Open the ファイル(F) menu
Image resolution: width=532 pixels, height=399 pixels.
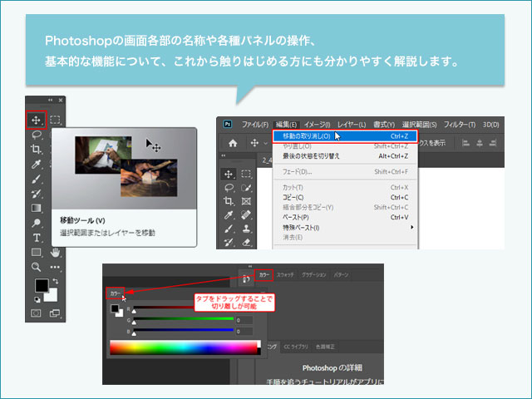point(255,125)
